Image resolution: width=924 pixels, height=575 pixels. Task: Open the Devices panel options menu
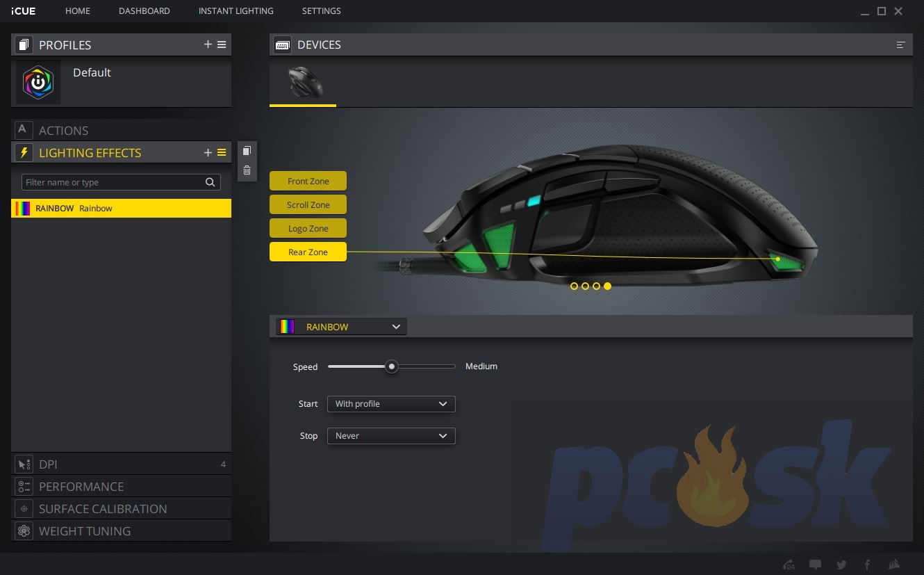tap(900, 45)
